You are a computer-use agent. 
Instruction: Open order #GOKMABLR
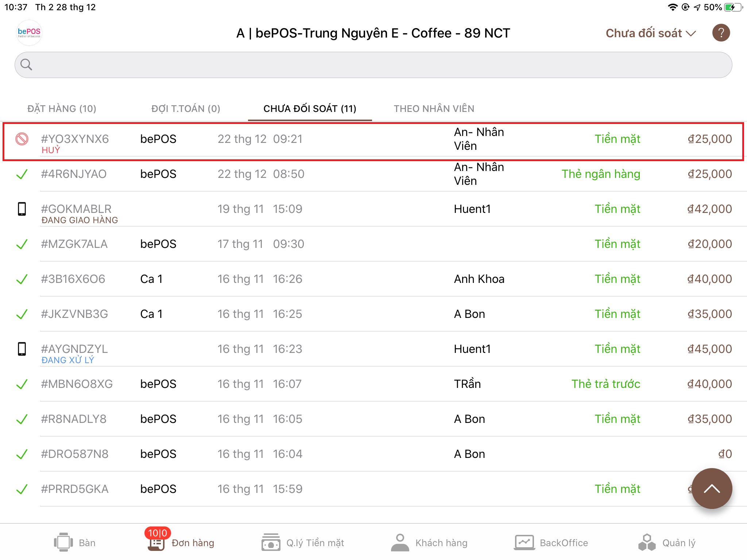373,209
